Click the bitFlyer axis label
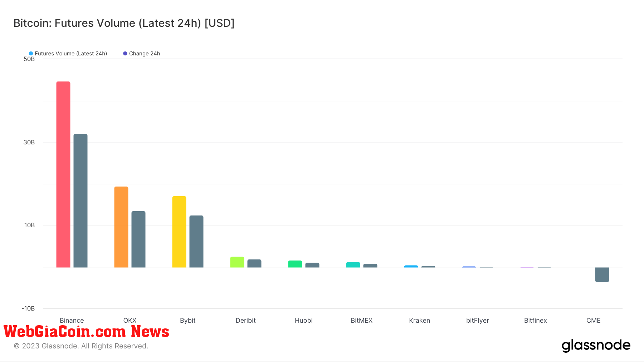644x362 pixels. click(x=478, y=321)
